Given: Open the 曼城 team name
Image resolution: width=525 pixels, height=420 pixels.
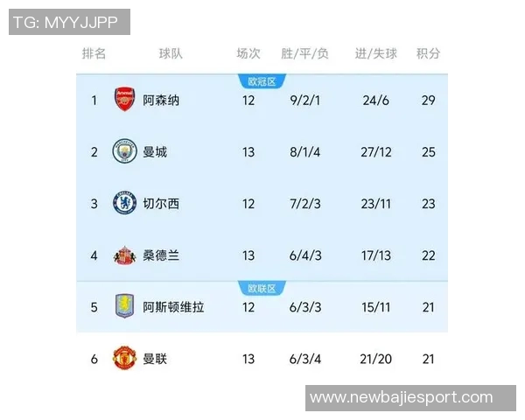Looking at the screenshot, I should [155, 151].
